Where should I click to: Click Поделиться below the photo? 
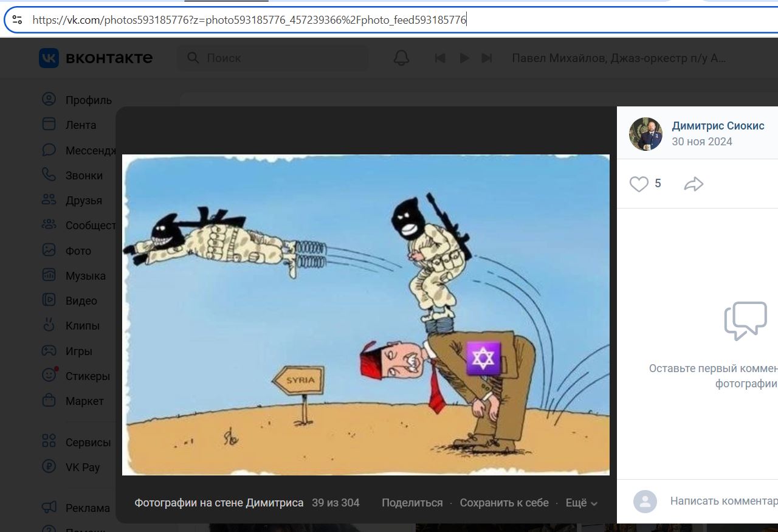(x=412, y=503)
